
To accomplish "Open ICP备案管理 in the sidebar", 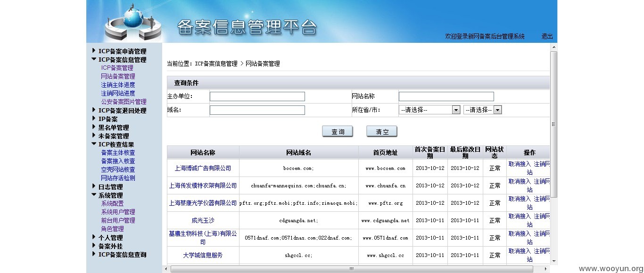I will pos(117,68).
